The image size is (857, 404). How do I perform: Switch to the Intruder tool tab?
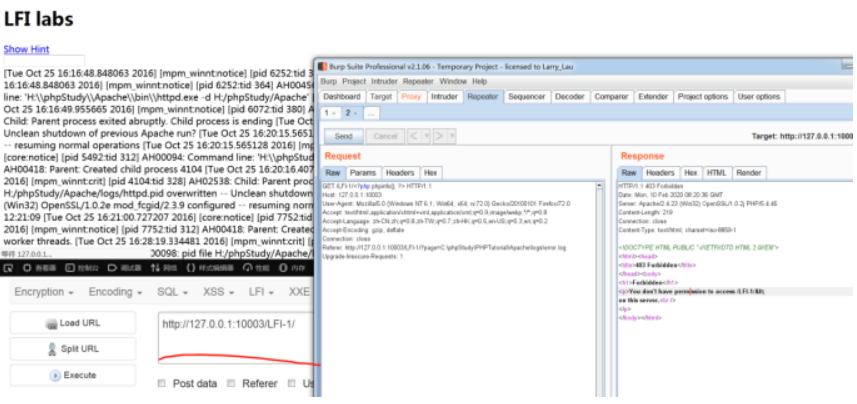444,97
